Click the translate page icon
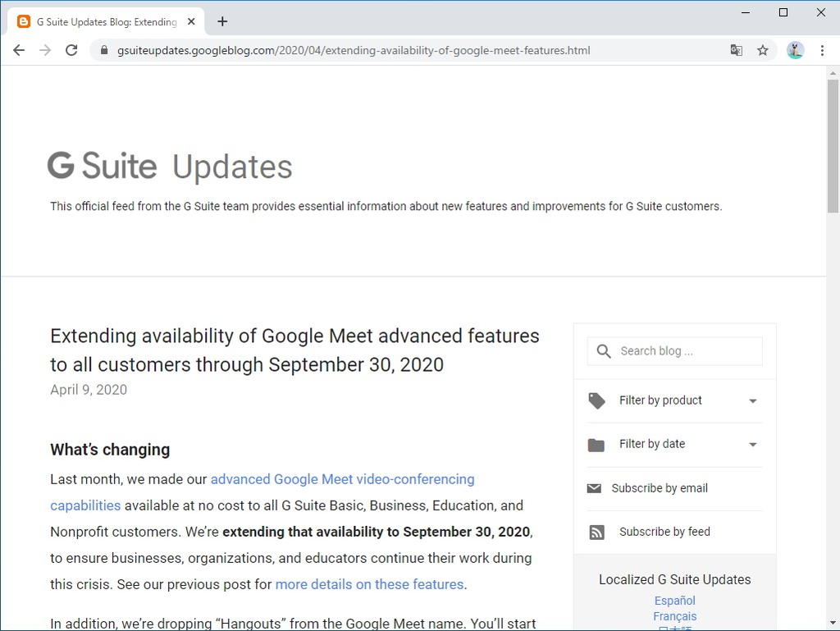Viewport: 840px width, 631px height. tap(737, 50)
